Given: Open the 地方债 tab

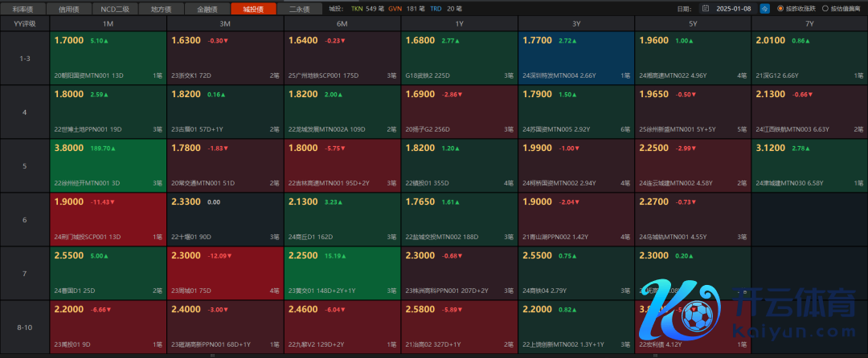Looking at the screenshot, I should point(163,9).
